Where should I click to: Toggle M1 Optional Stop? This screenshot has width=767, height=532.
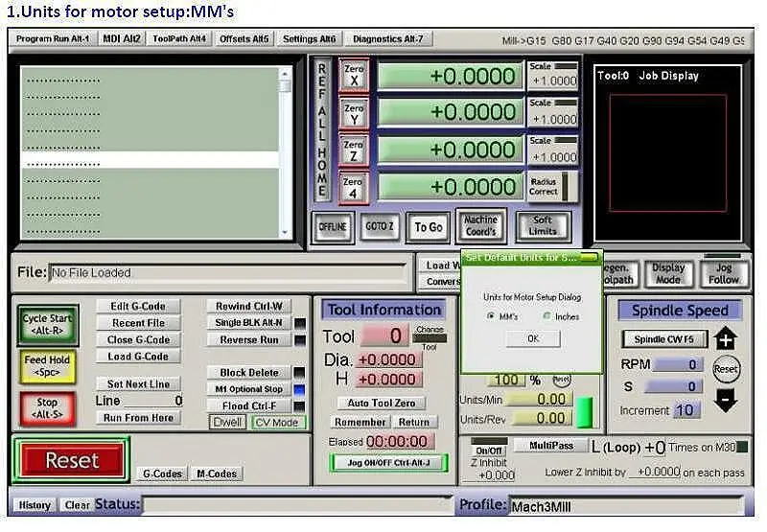249,389
